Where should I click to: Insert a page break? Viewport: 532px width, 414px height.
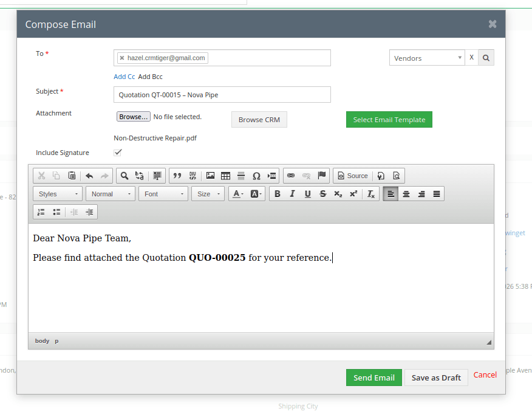pyautogui.click(x=271, y=176)
